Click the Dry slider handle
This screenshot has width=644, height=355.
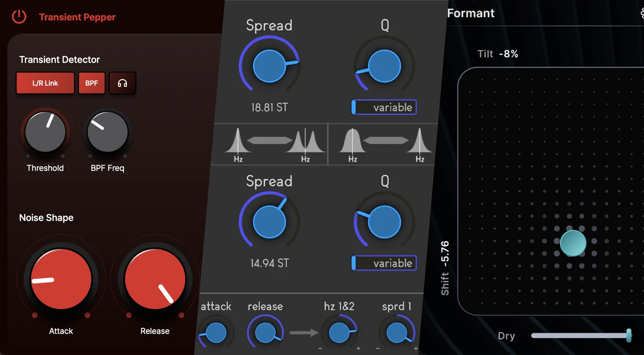click(x=629, y=335)
